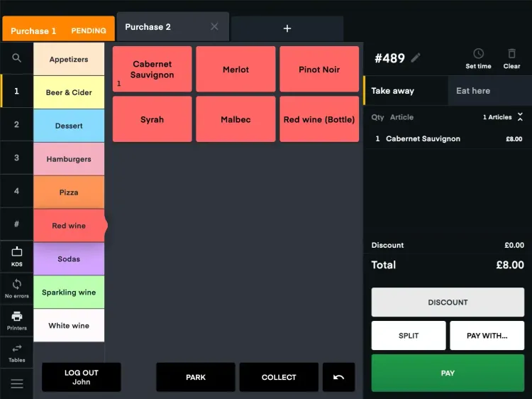Open the Printers icon
The height and width of the screenshot is (399, 532).
pyautogui.click(x=16, y=321)
